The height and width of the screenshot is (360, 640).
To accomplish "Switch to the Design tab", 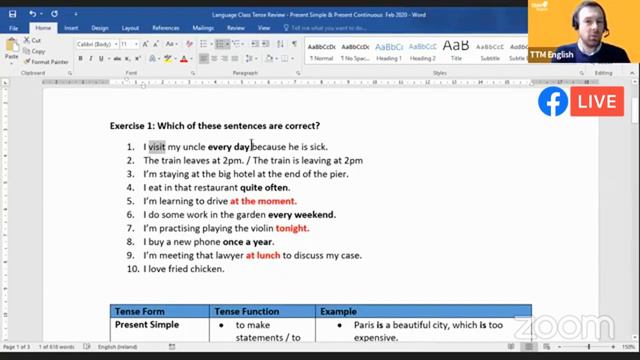I will [x=100, y=28].
